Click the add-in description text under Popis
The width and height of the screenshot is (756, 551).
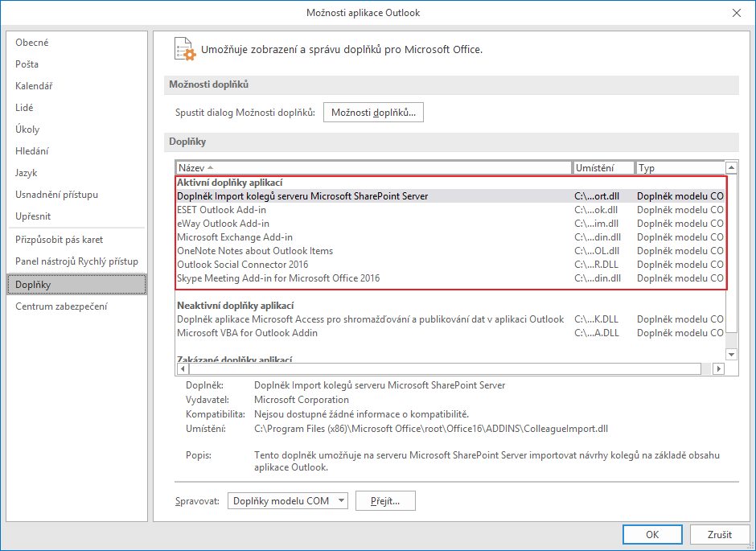487,462
